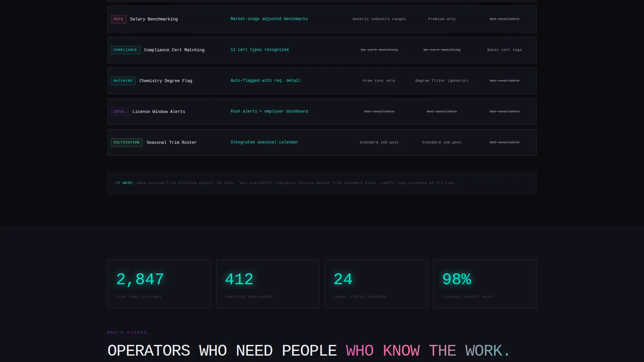Screen dimensions: 644x362
Task: Click the MATCHING tag badge
Action: [123, 81]
